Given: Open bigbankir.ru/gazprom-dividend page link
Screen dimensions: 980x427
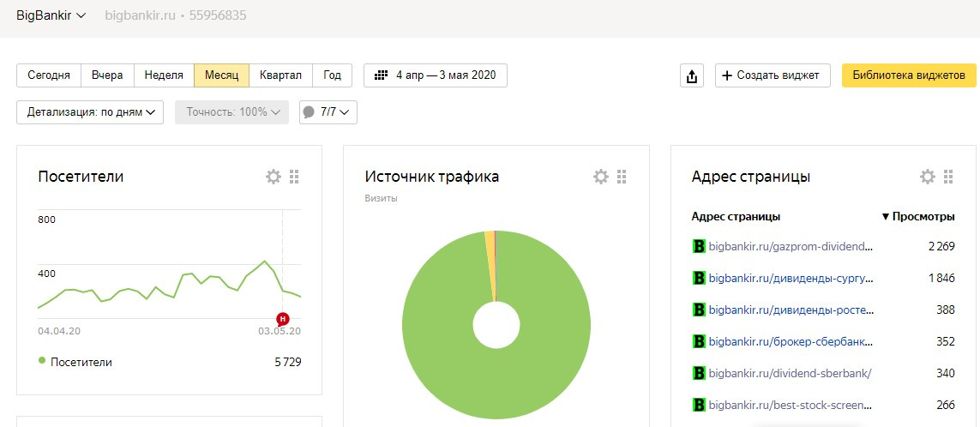Looking at the screenshot, I should 791,246.
